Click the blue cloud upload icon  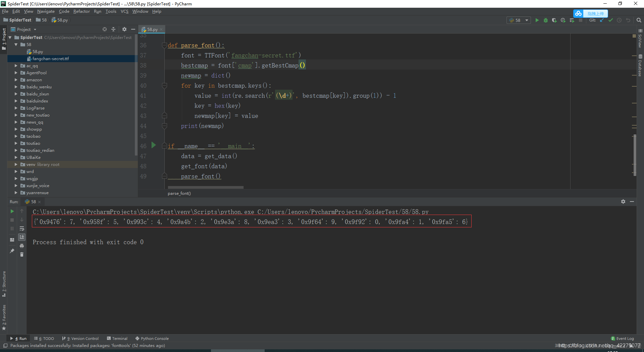pos(578,13)
